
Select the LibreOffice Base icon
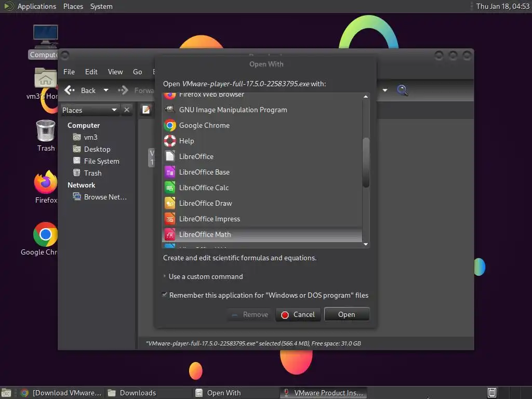[170, 172]
